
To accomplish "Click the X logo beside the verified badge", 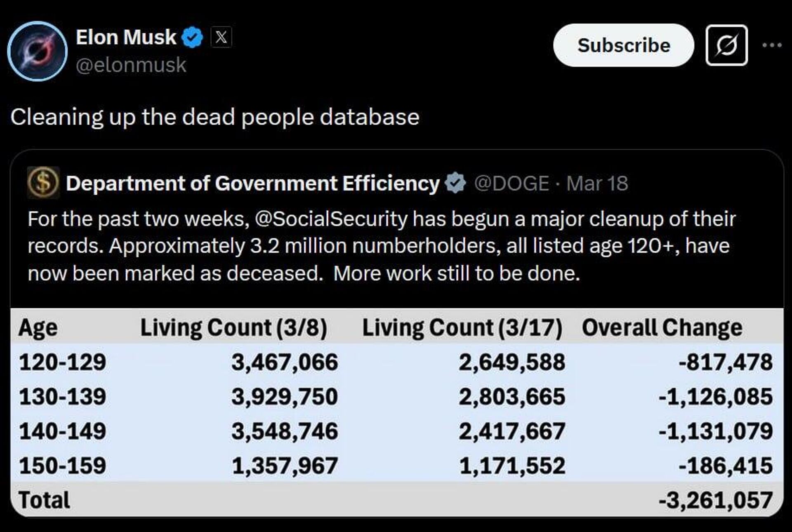I will click(x=222, y=36).
